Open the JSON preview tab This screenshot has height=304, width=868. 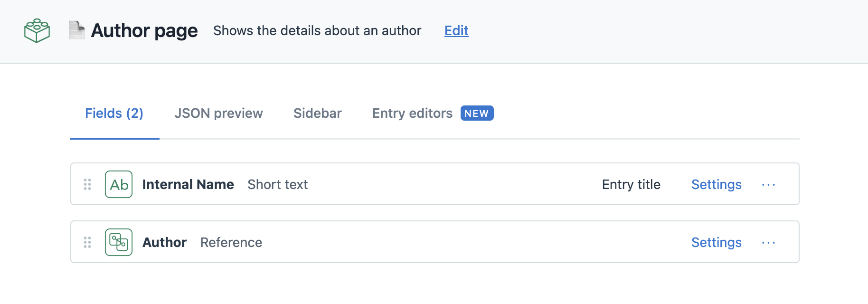(218, 114)
